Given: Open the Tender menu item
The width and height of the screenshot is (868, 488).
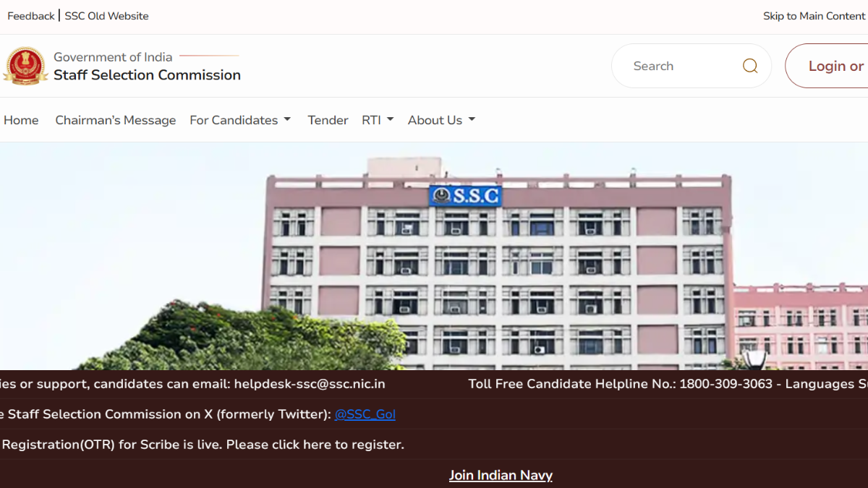Looking at the screenshot, I should [x=328, y=120].
